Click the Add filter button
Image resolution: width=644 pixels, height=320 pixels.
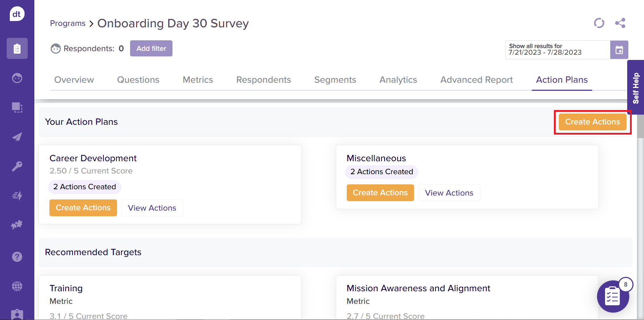tap(151, 48)
